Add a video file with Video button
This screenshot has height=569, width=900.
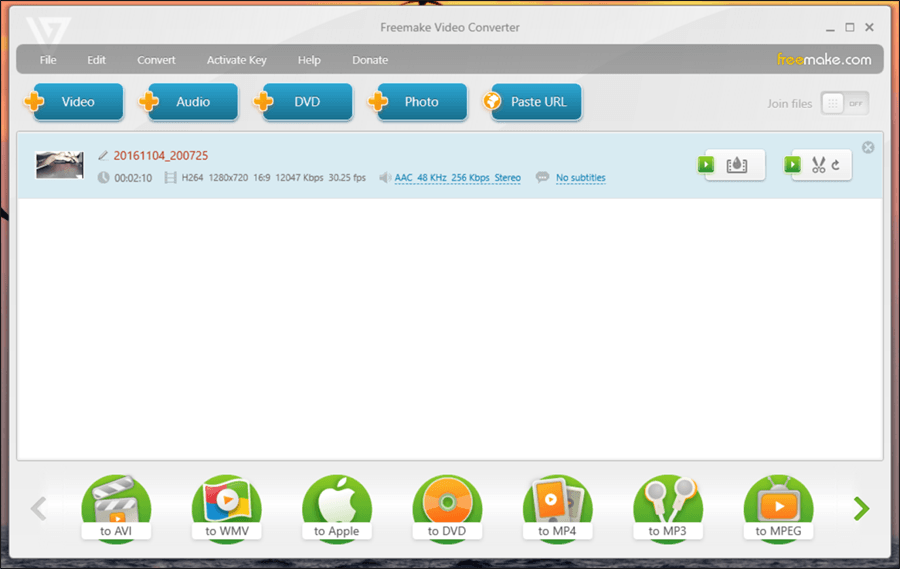(x=78, y=102)
